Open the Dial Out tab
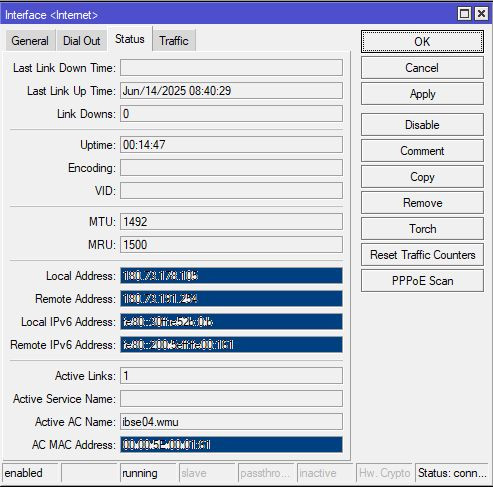 coord(82,41)
